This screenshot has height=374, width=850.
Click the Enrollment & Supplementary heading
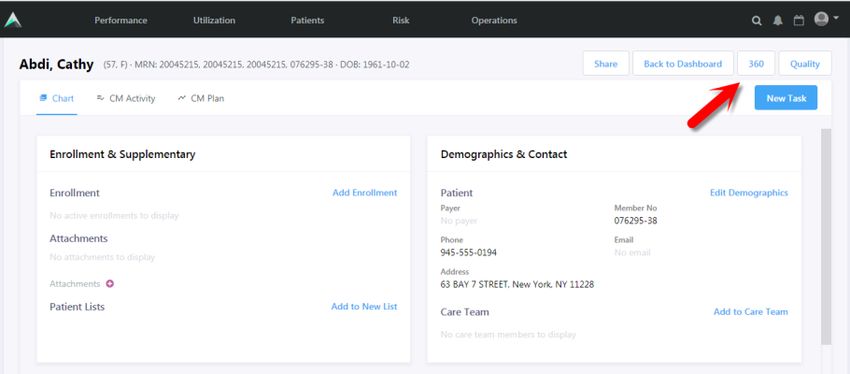coord(123,154)
